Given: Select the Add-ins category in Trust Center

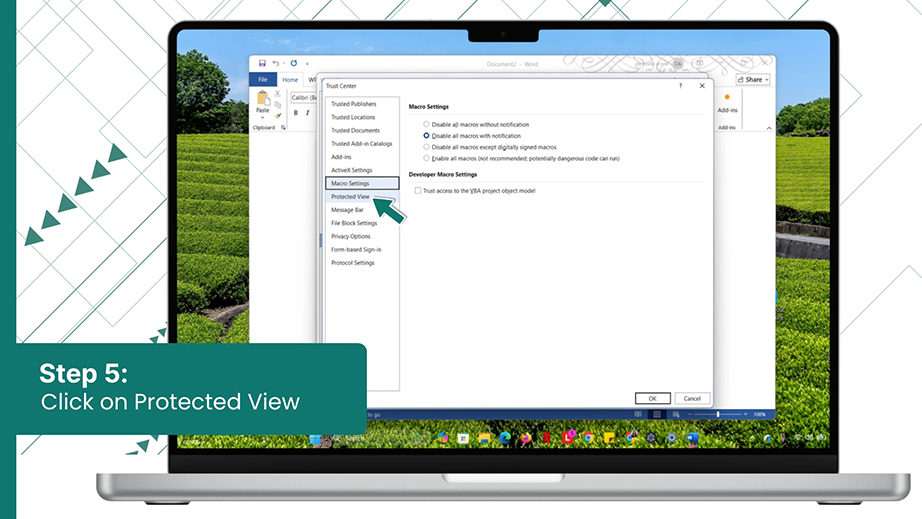Looking at the screenshot, I should click(x=341, y=157).
